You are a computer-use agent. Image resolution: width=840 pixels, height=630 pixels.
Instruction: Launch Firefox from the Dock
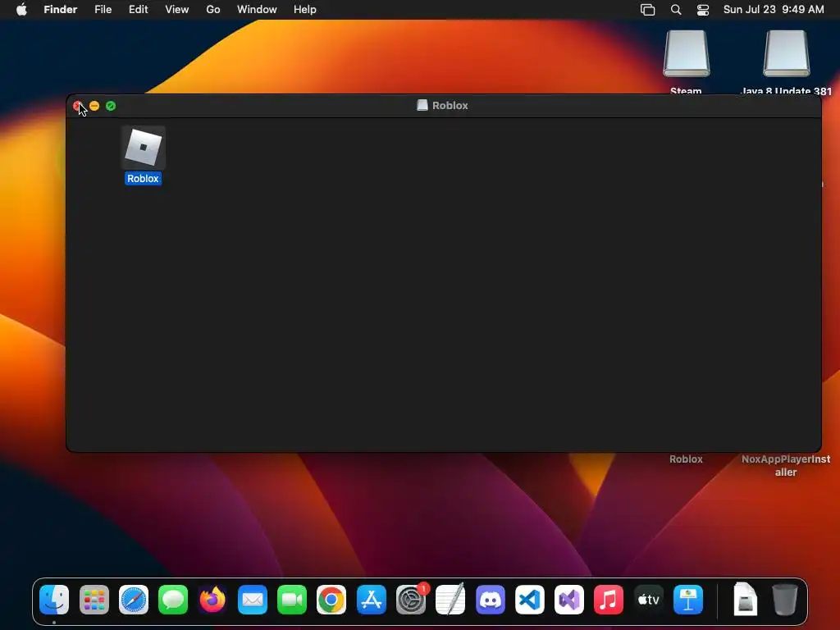coord(212,600)
